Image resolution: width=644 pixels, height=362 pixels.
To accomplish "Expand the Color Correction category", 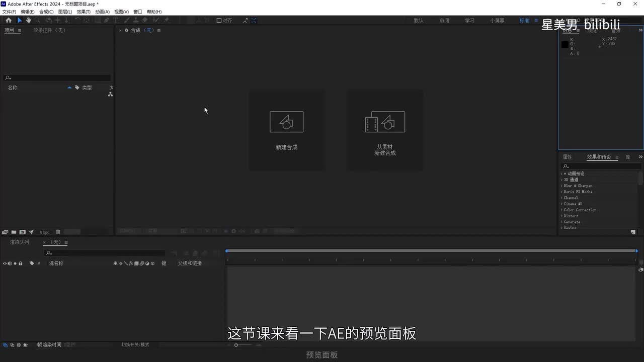I will (562, 210).
